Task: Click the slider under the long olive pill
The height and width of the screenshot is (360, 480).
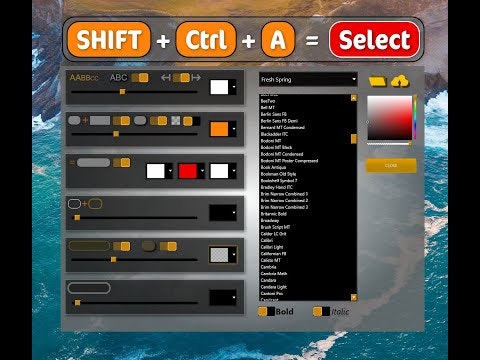Action: pyautogui.click(x=134, y=260)
